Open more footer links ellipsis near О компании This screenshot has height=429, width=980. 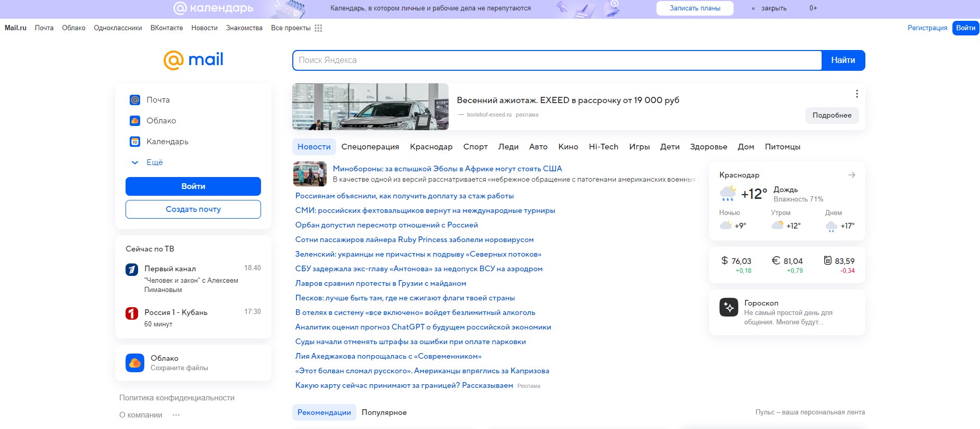coord(176,415)
